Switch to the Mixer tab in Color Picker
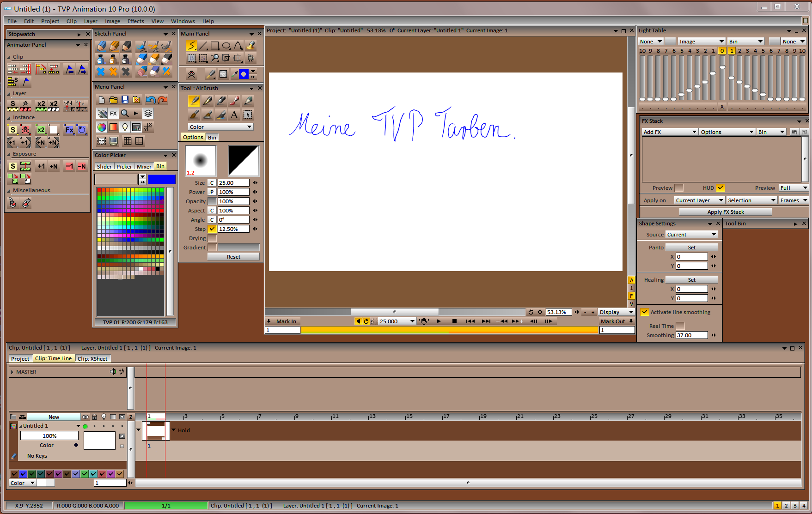The image size is (812, 514). pos(144,166)
